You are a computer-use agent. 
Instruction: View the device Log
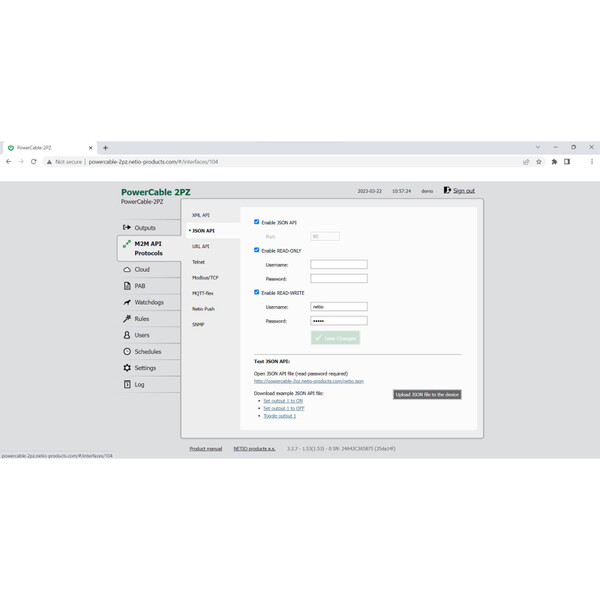coord(139,384)
